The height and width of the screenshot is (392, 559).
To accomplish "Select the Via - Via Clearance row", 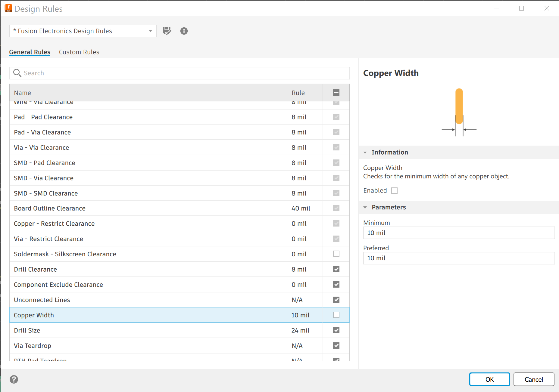I will [x=180, y=148].
